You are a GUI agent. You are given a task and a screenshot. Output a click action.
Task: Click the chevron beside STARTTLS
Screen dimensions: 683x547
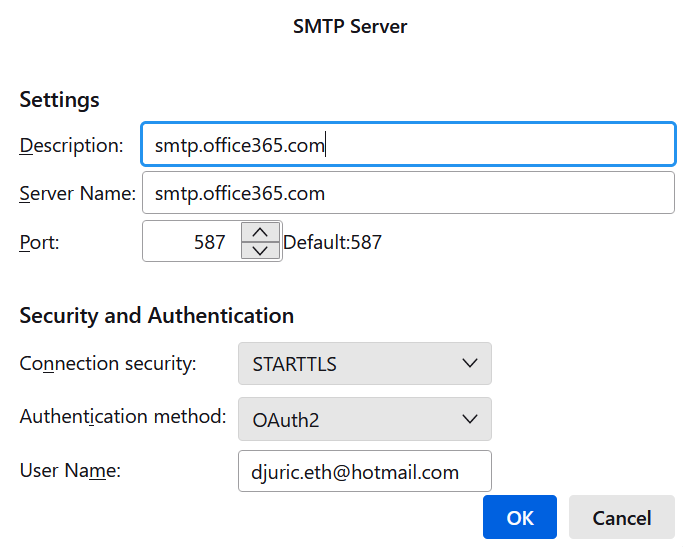pos(470,364)
